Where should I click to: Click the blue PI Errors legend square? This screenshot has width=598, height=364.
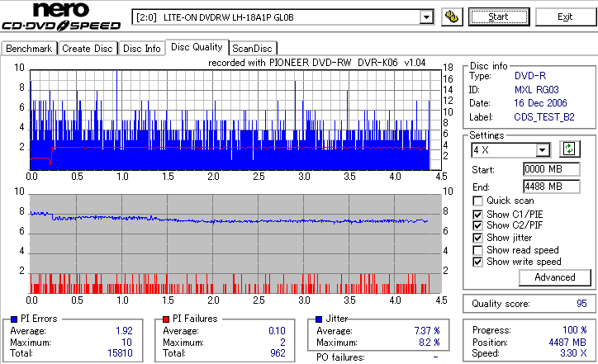pos(14,319)
